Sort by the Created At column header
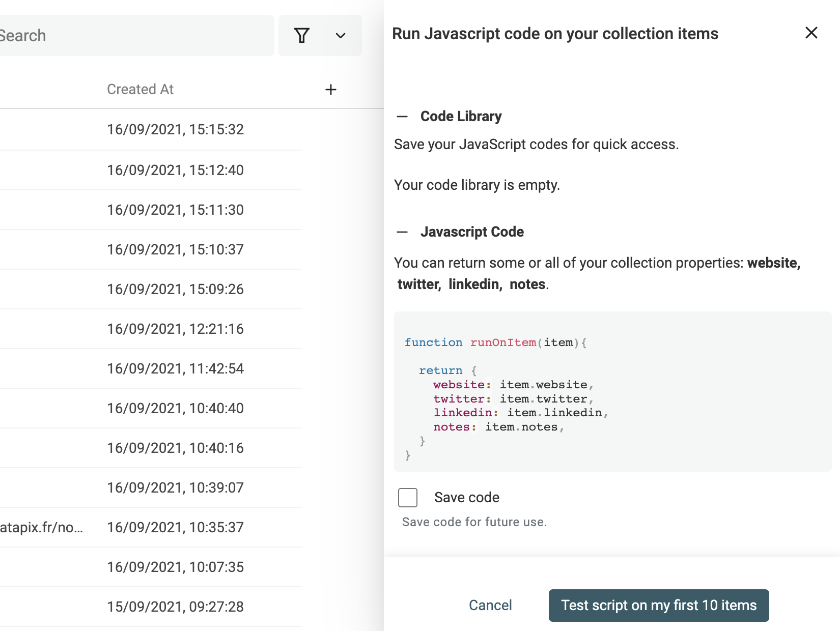The width and height of the screenshot is (840, 631). point(141,89)
